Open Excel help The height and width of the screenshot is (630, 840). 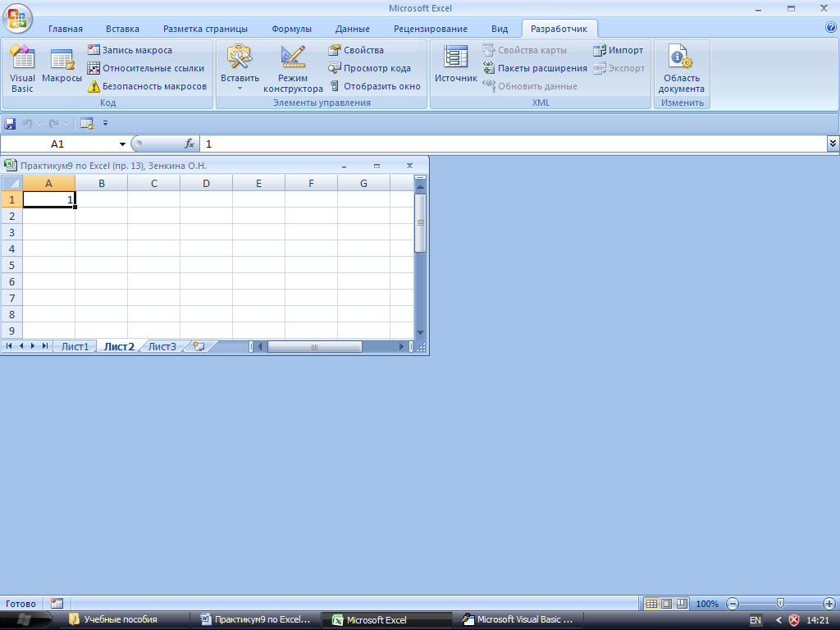point(831,28)
